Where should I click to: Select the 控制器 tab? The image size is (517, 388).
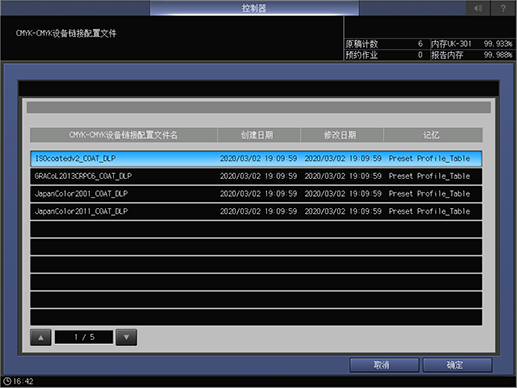[254, 8]
